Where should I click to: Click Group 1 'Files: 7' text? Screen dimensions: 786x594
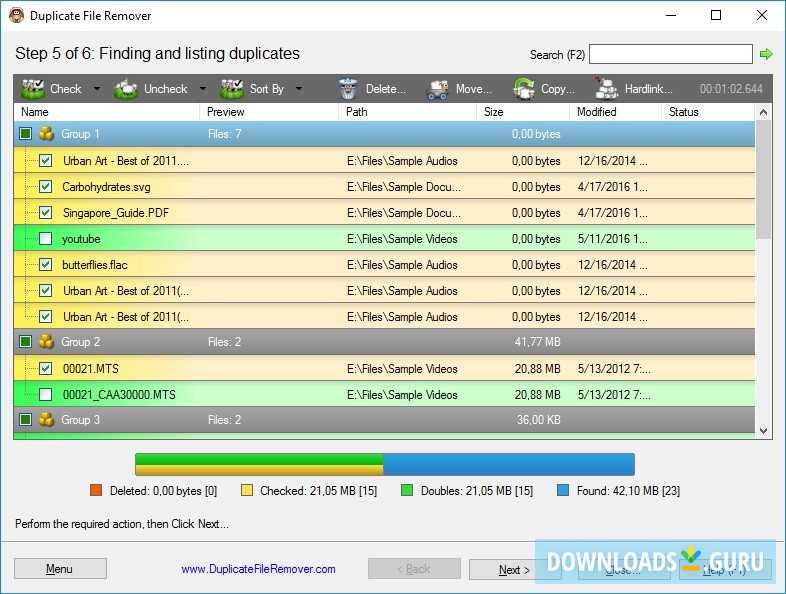(x=225, y=134)
